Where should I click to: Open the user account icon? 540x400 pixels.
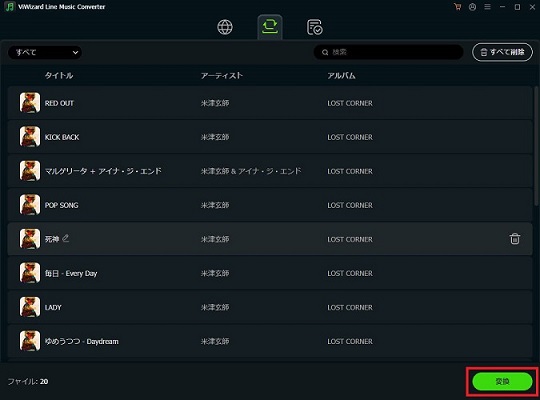[x=472, y=7]
